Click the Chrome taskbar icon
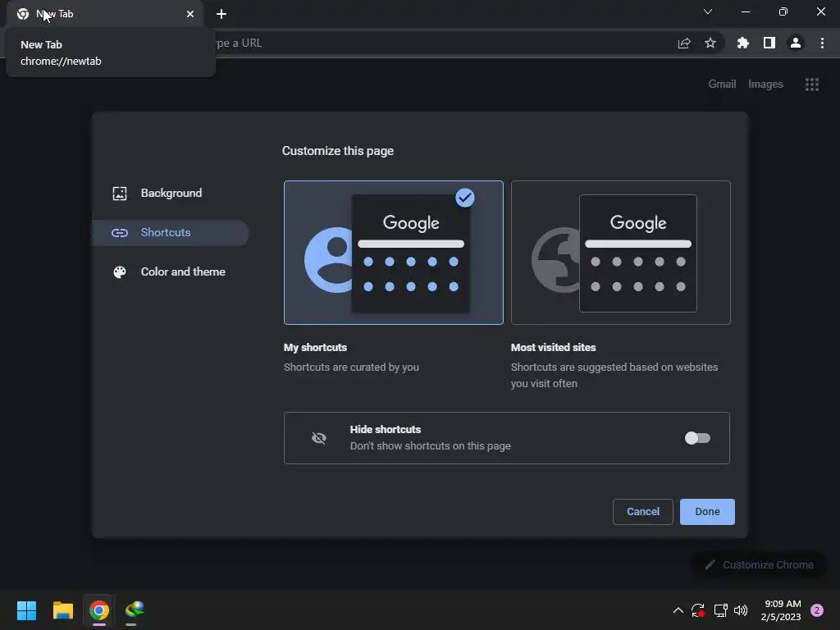 [99, 610]
